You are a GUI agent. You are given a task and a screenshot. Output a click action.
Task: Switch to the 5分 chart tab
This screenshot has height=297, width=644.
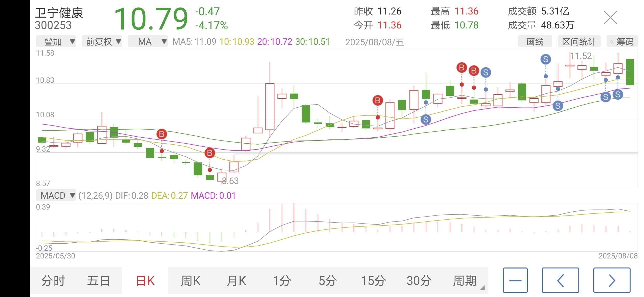[328, 281]
